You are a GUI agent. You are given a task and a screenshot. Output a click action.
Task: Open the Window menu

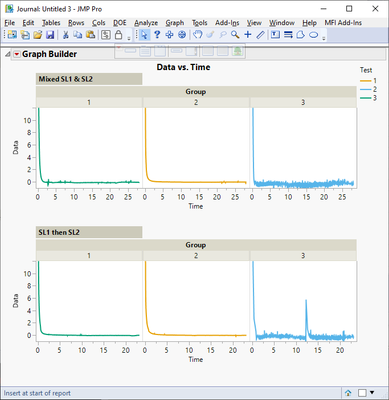click(282, 23)
